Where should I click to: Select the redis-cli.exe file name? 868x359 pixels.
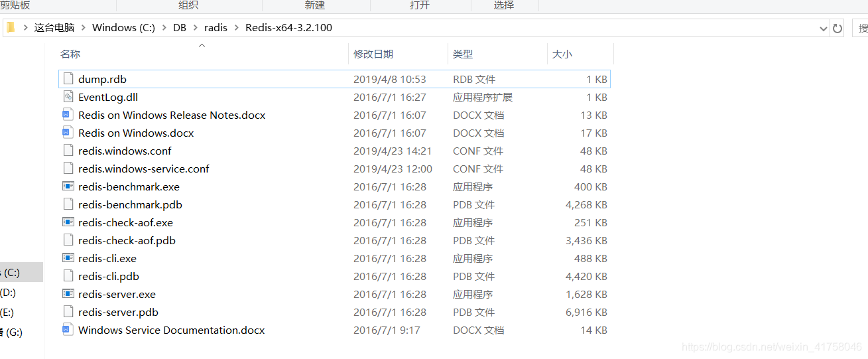coord(107,258)
